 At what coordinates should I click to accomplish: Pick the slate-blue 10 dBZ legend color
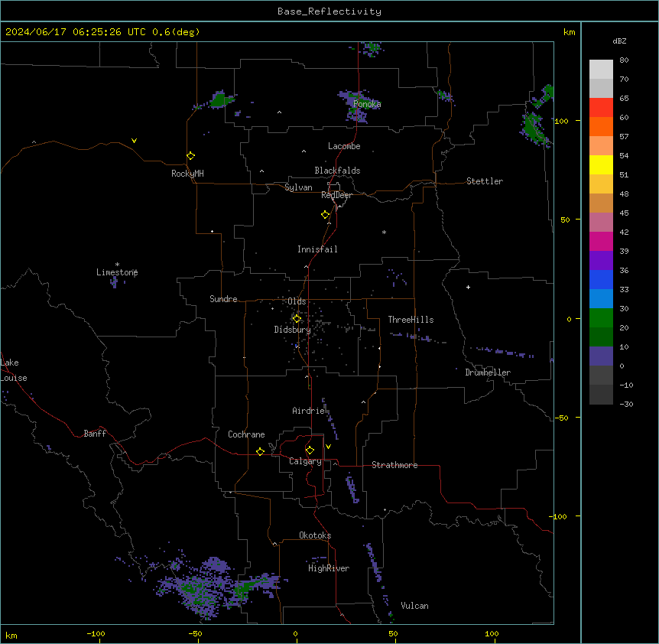[601, 356]
